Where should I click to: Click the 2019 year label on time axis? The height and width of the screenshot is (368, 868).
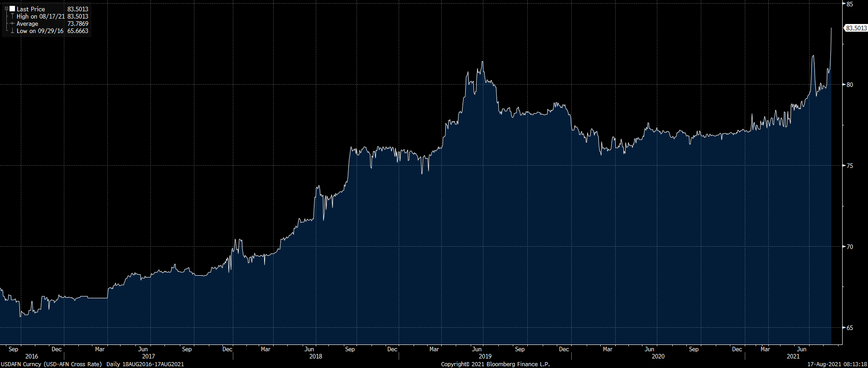pos(485,356)
